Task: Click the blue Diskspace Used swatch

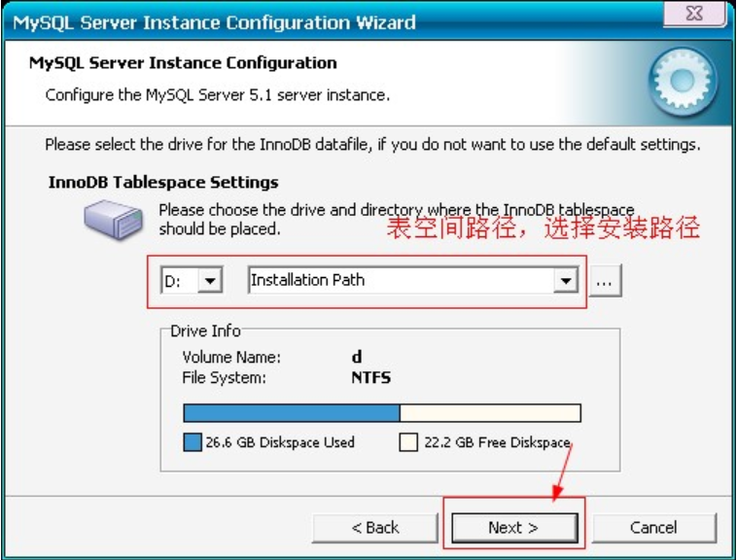Action: pyautogui.click(x=192, y=442)
